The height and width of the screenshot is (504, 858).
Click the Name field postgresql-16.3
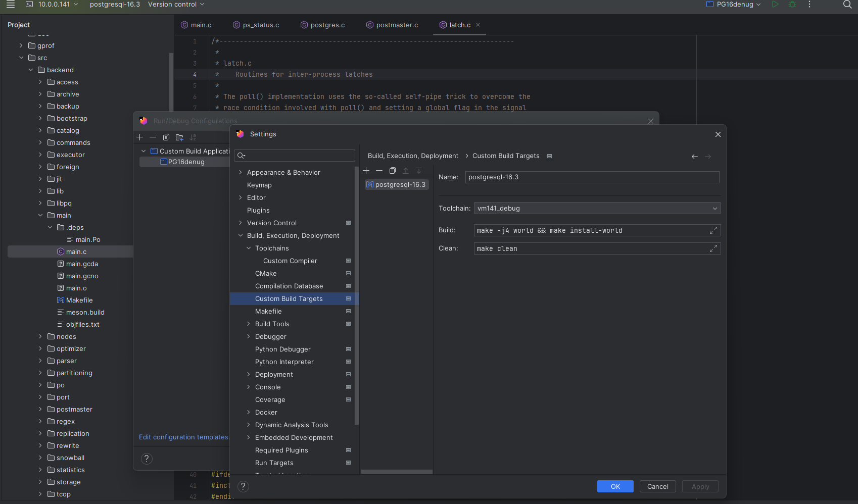[592, 177]
